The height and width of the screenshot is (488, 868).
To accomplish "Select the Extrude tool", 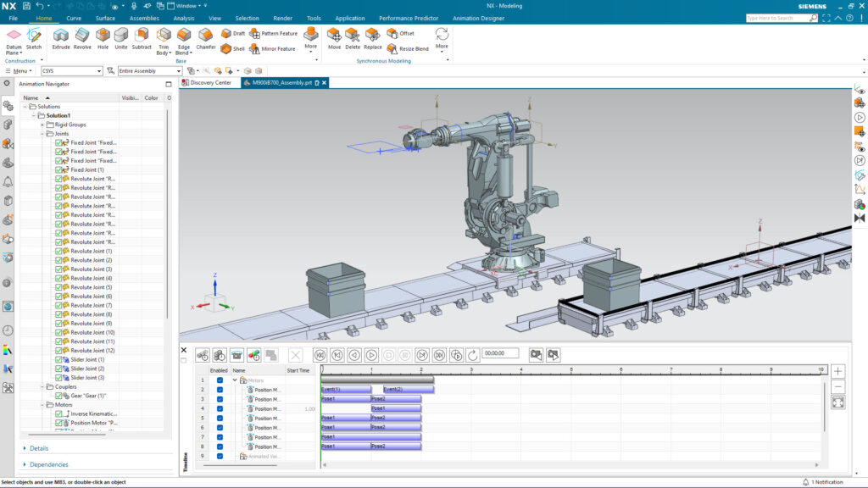I will 61,39.
